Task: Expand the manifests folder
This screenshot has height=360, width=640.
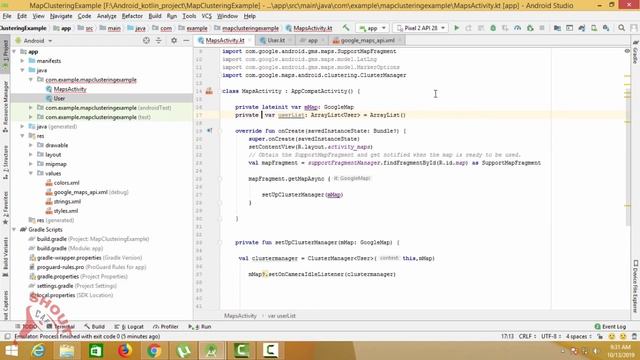Action: 22,61
